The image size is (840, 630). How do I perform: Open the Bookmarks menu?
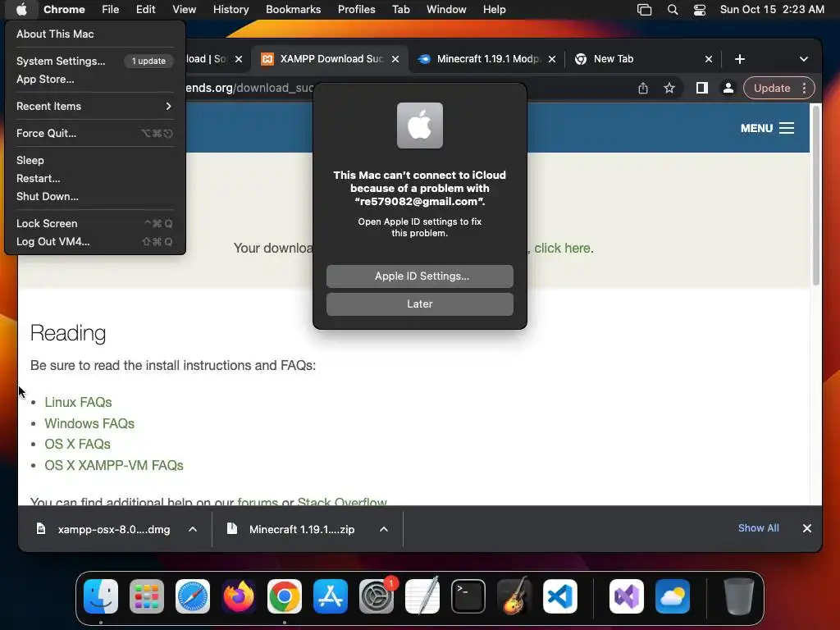coord(294,10)
